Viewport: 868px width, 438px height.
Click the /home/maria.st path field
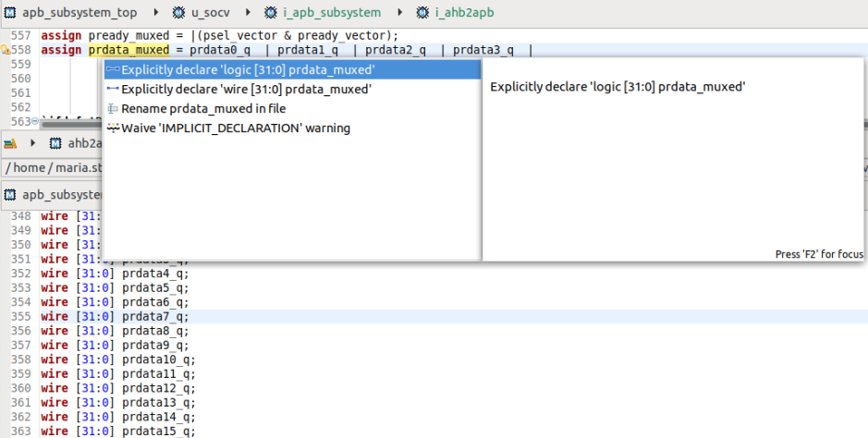(53, 167)
